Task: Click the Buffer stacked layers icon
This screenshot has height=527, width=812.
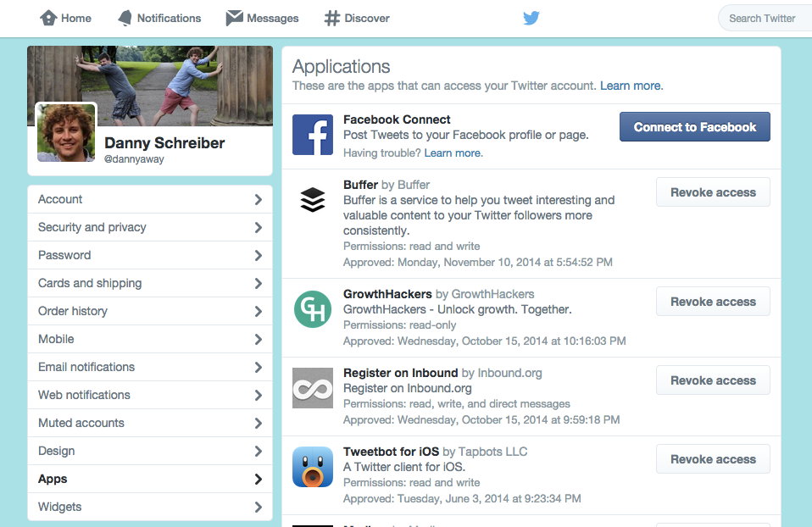Action: 313,200
